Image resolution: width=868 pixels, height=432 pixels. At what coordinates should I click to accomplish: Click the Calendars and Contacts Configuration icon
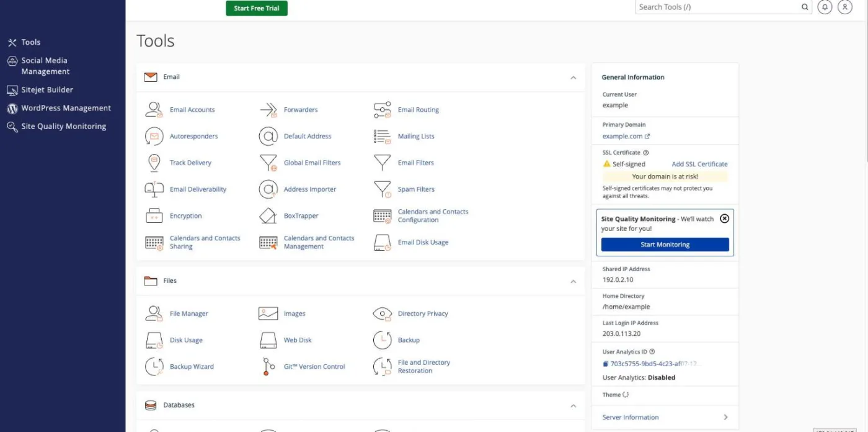383,216
